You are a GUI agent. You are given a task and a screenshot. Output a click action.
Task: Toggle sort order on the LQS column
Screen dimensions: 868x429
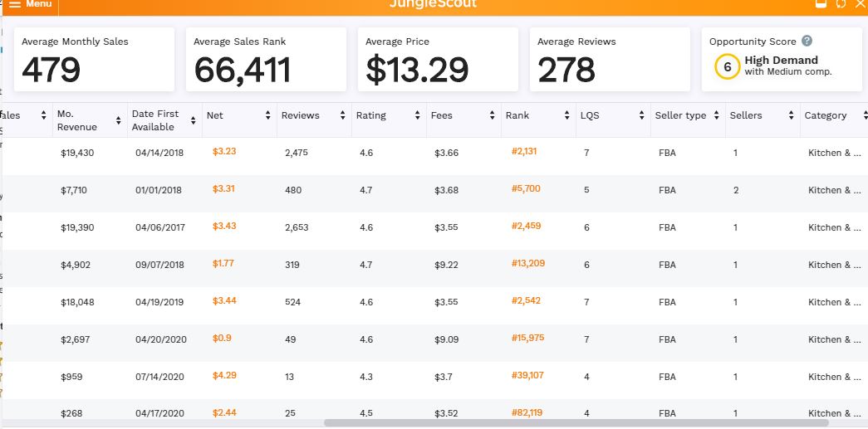coord(641,115)
